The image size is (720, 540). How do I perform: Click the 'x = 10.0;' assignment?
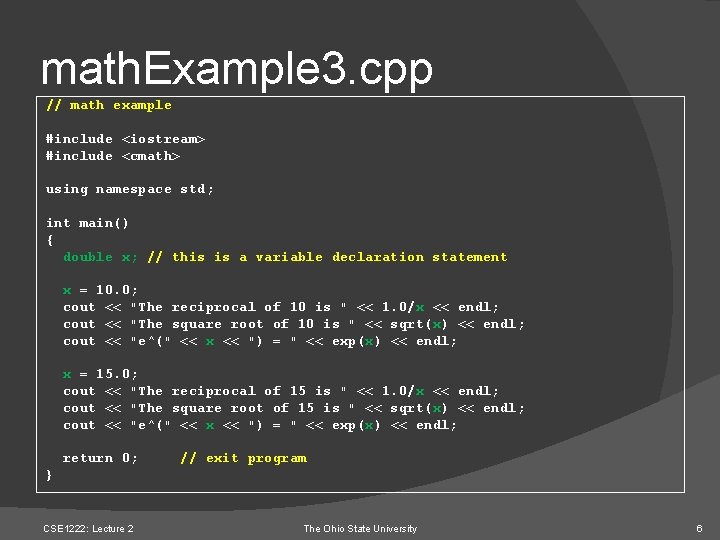tap(100, 290)
